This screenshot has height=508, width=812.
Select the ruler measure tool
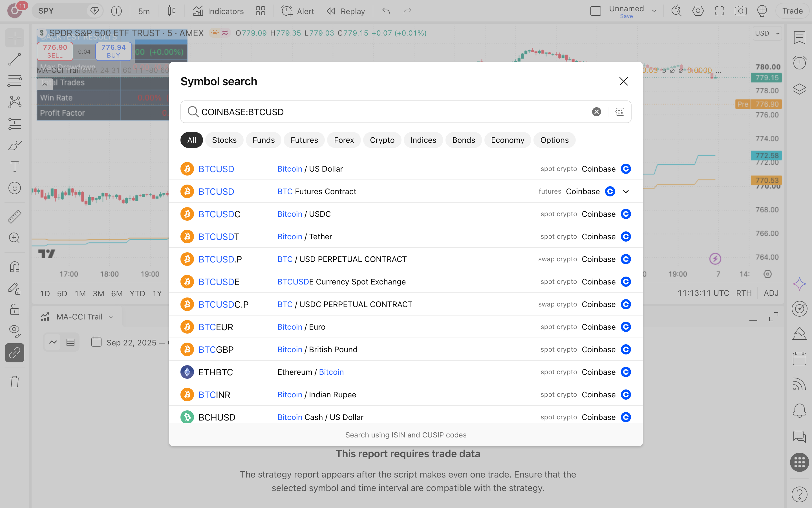tap(15, 217)
